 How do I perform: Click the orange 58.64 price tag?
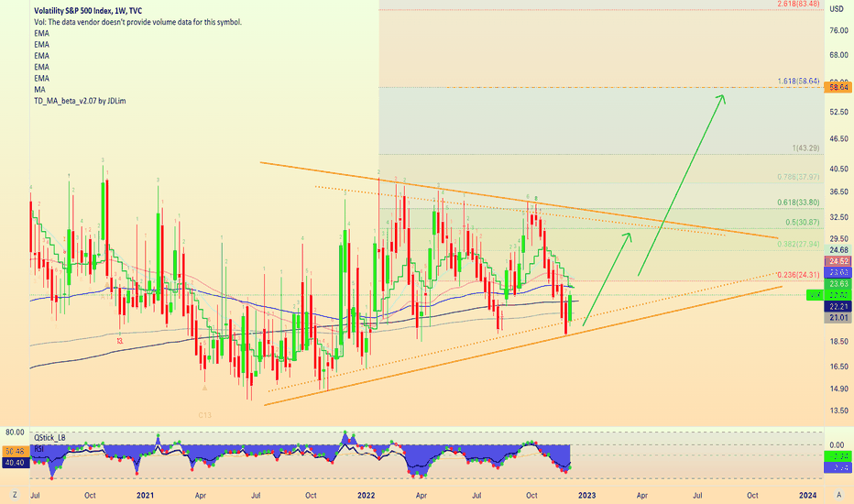838,87
